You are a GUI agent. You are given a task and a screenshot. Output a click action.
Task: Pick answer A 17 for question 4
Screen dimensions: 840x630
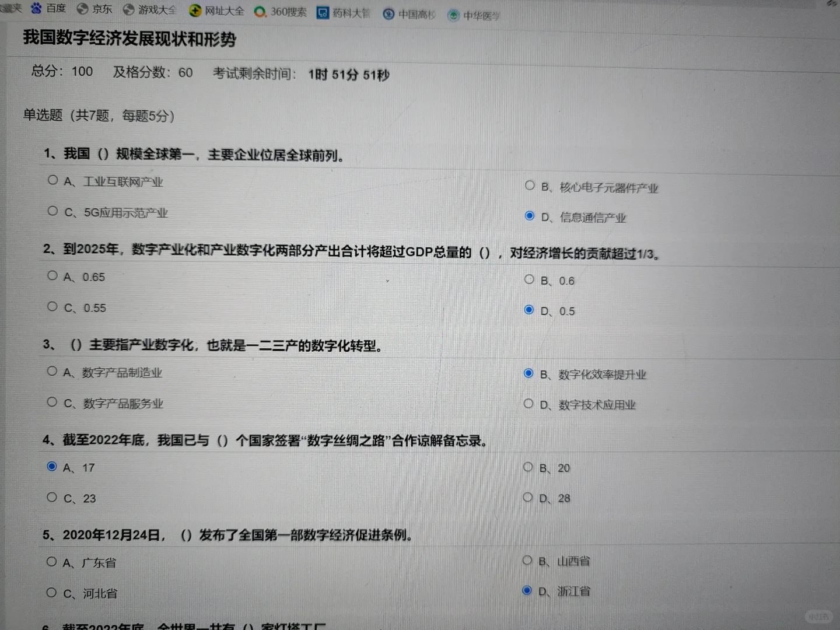(x=52, y=466)
